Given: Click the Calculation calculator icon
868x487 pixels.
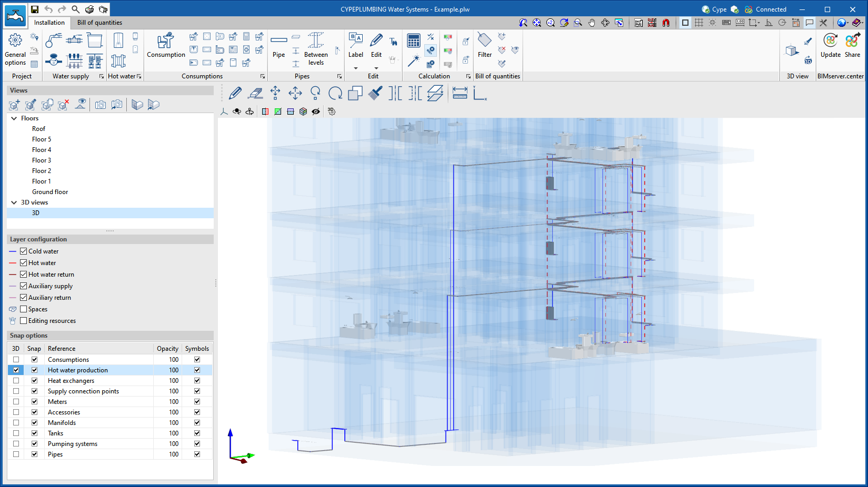Looking at the screenshot, I should click(414, 41).
